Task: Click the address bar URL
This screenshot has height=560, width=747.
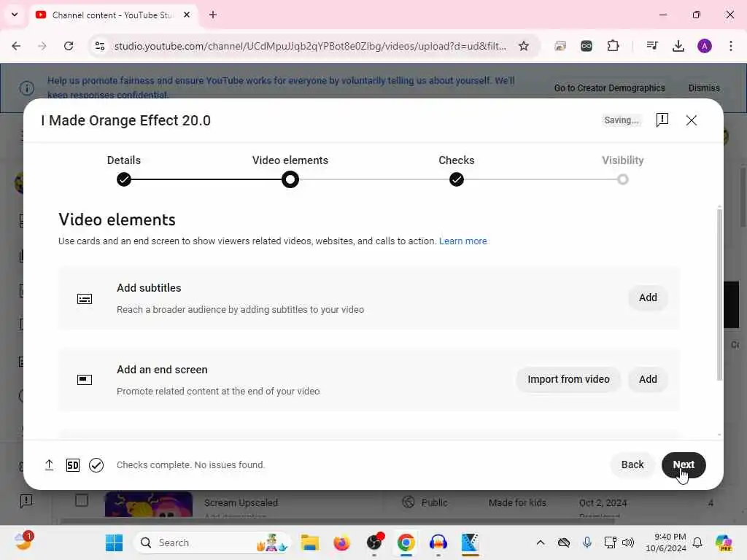Action: (x=309, y=46)
